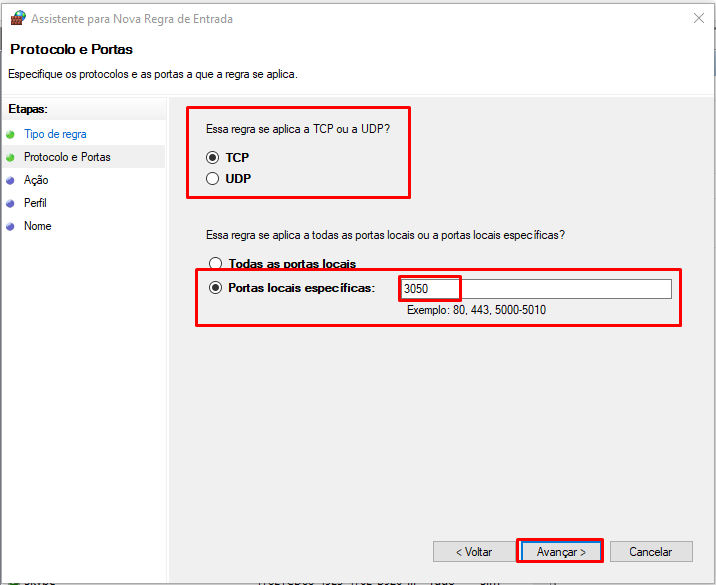Choose Todas as portas locais
Screen dimensions: 716x585
point(215,264)
